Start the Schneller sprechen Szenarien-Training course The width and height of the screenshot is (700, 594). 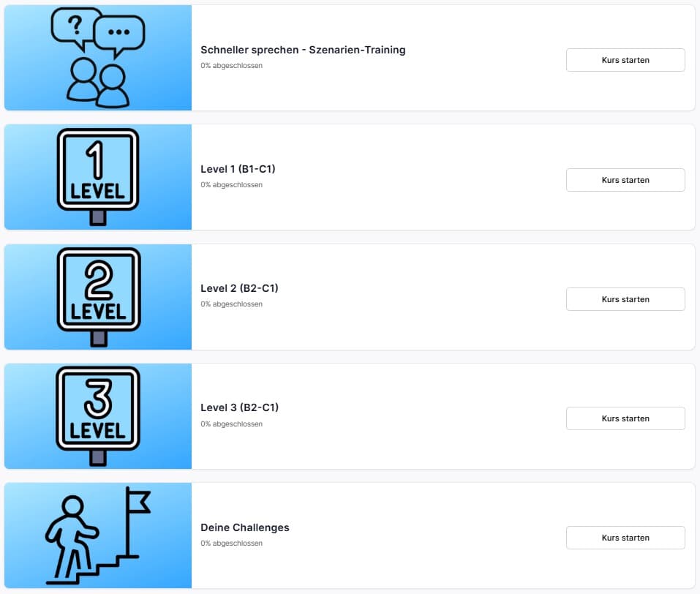(625, 60)
